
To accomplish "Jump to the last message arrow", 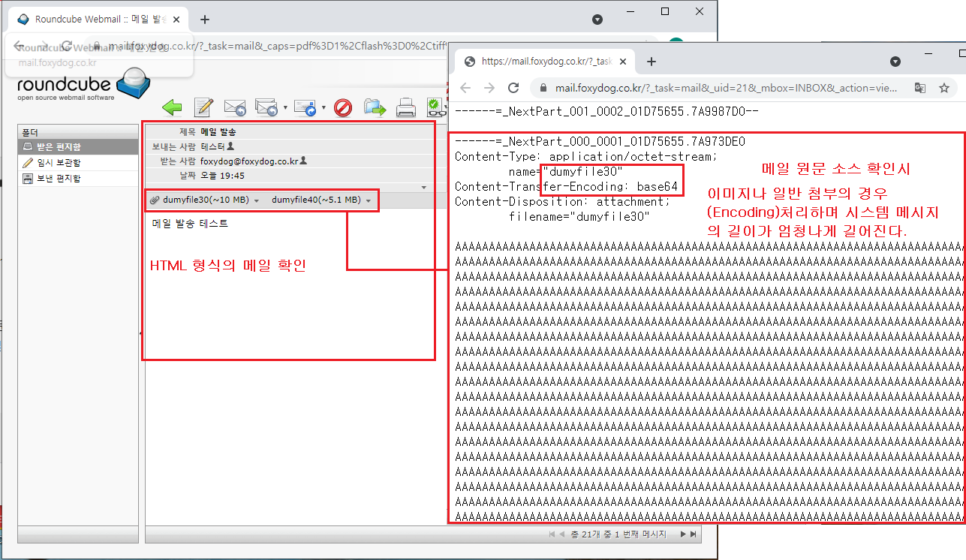I will [694, 534].
